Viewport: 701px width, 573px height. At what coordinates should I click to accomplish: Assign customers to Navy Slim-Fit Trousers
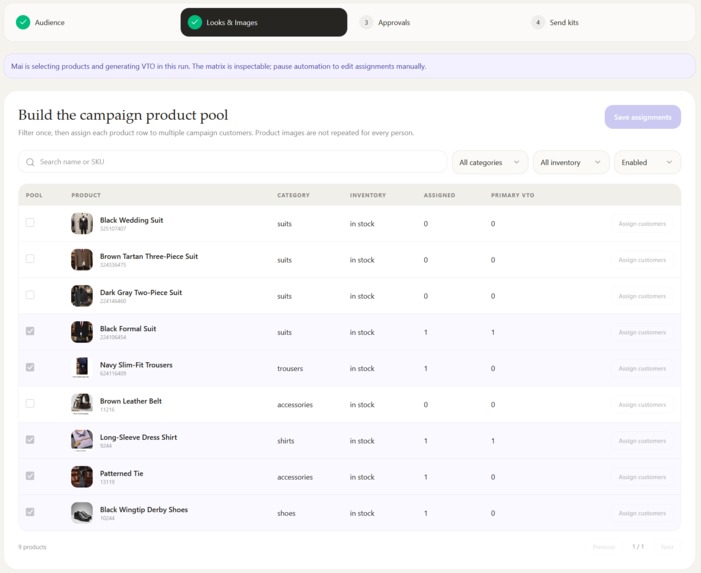642,368
